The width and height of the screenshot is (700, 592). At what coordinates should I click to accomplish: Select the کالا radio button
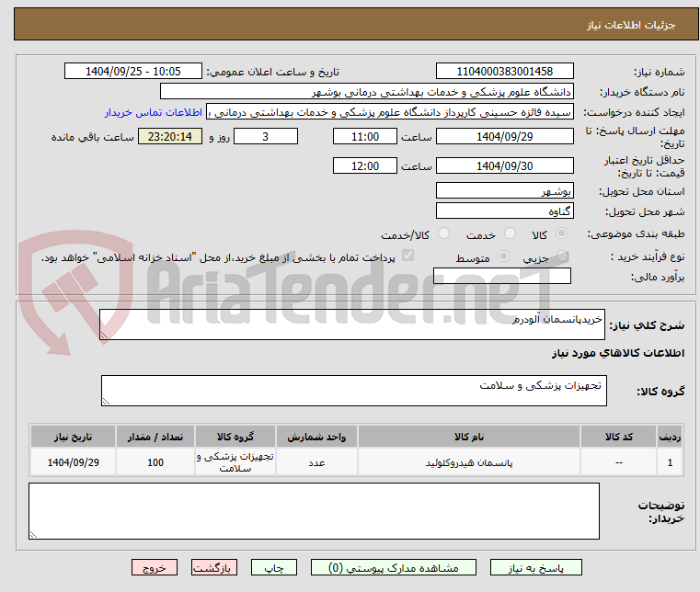tap(562, 233)
